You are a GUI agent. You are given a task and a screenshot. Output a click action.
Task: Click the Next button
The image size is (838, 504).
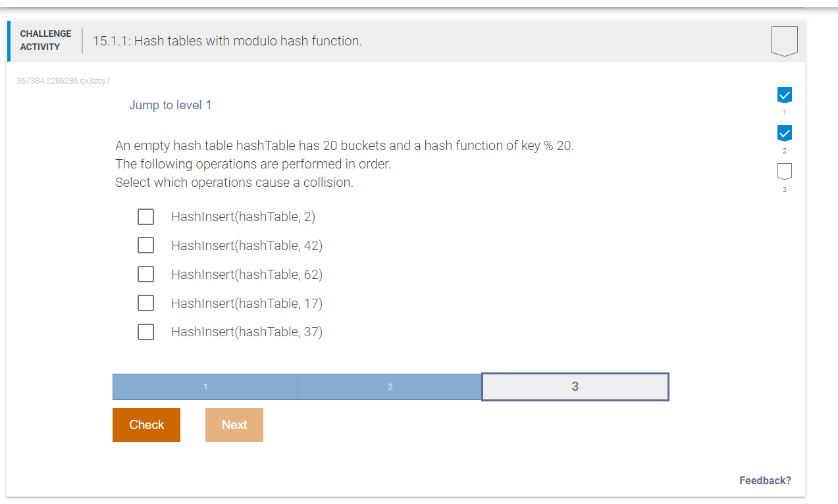(234, 424)
